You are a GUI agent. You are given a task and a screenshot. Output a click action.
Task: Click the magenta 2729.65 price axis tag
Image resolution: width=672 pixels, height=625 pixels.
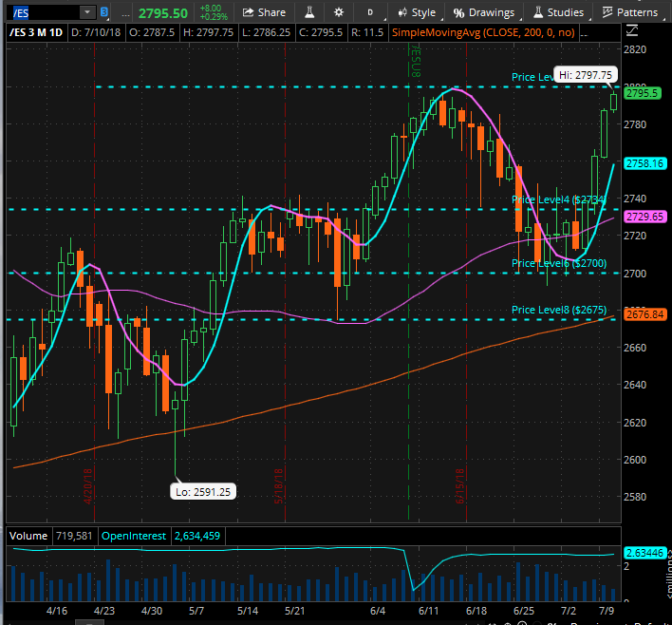[x=645, y=217]
